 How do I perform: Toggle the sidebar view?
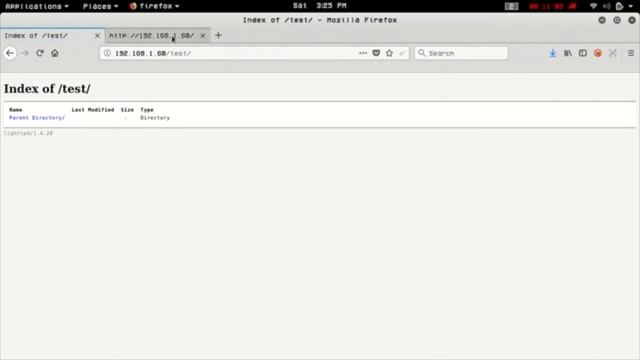click(x=583, y=53)
